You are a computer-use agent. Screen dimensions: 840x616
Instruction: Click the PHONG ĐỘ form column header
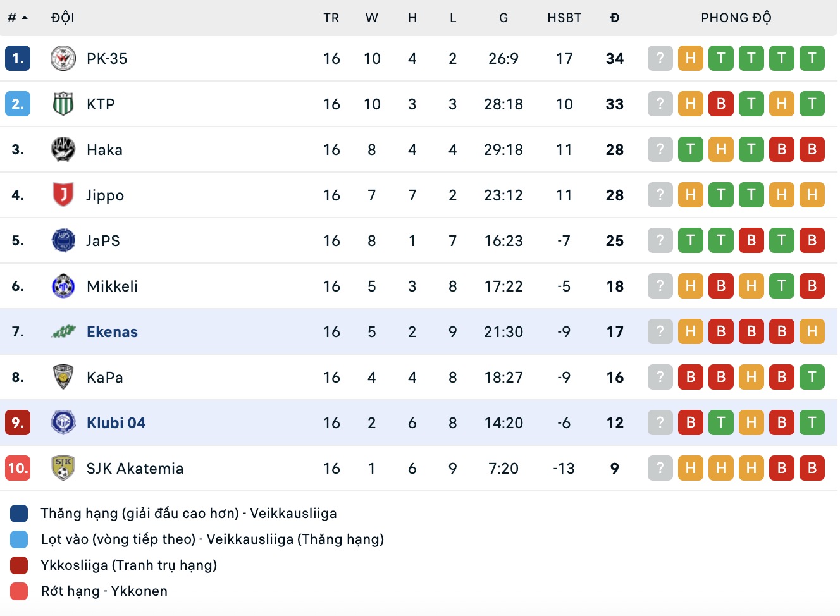736,18
